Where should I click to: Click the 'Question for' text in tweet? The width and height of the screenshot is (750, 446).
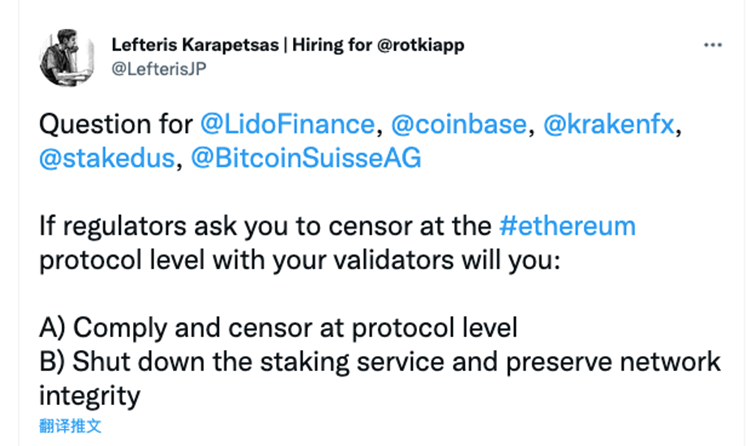pos(116,124)
